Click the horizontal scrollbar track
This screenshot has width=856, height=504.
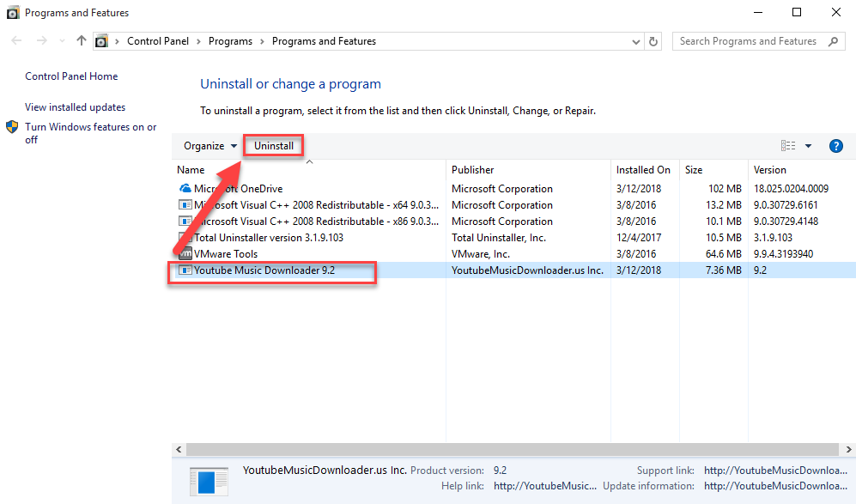point(513,449)
